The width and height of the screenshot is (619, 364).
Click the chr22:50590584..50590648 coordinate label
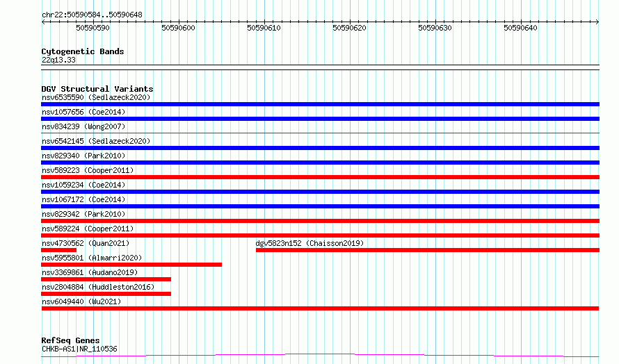[x=92, y=15]
